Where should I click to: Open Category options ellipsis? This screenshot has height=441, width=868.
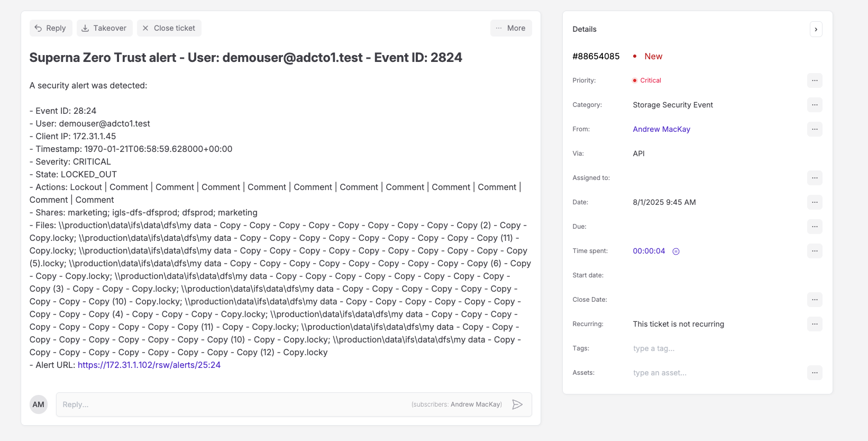[x=815, y=105]
